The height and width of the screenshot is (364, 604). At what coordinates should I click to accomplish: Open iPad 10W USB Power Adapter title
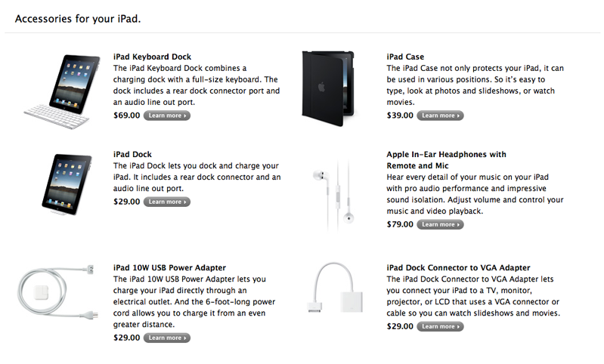pos(169,268)
